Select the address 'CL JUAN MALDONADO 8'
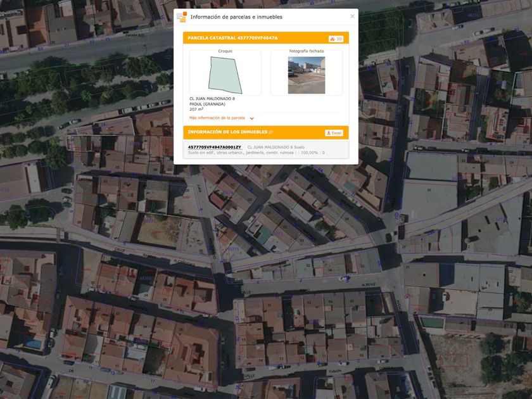532x399 pixels. [212, 99]
